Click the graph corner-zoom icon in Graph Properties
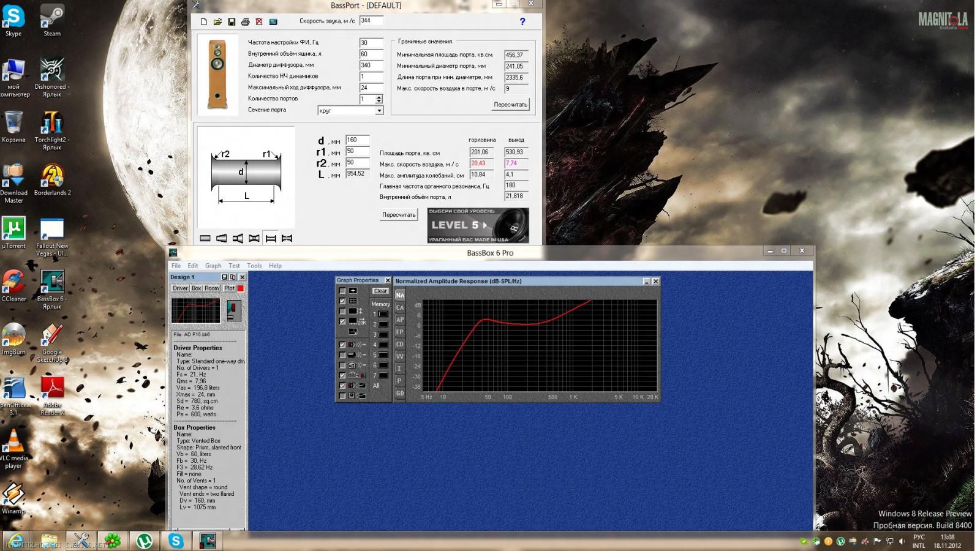The width and height of the screenshot is (980, 551). (x=353, y=331)
